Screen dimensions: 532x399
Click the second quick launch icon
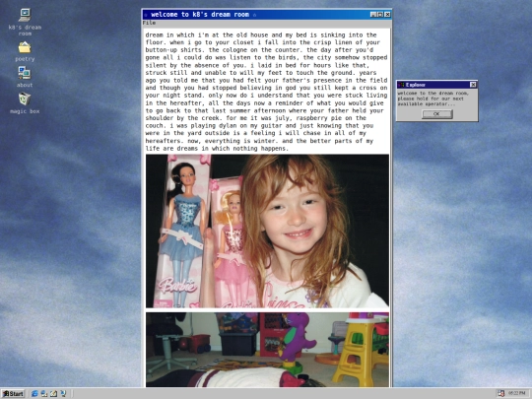pyautogui.click(x=44, y=393)
